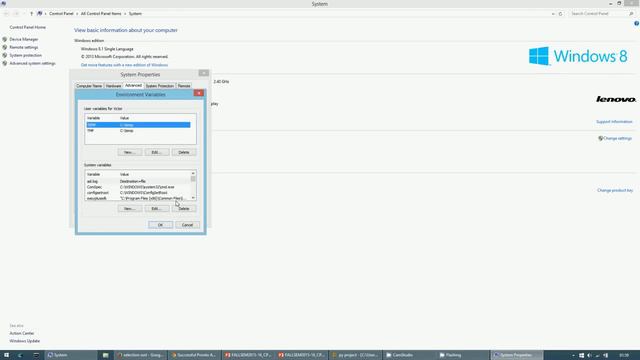The image size is (640, 360).
Task: Switch to Computer Name tab in System Properties
Action: tap(89, 86)
